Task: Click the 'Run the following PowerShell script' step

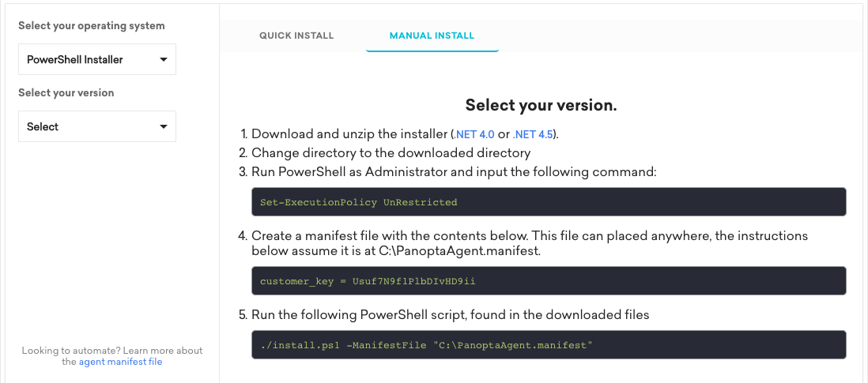Action: tap(450, 314)
